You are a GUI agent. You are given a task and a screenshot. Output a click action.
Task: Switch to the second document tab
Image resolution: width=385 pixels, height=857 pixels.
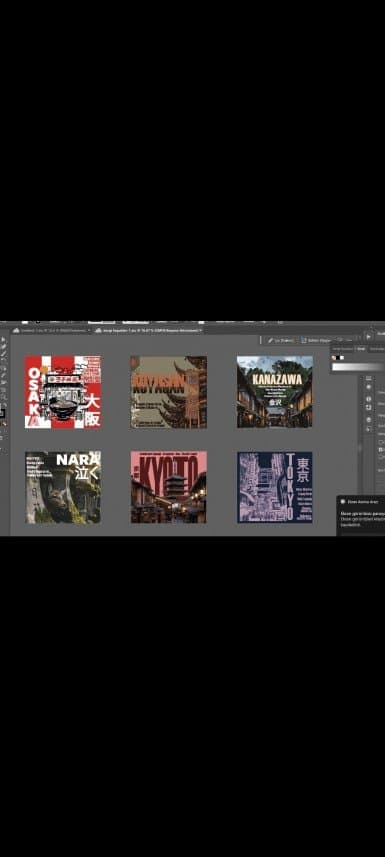tap(148, 330)
